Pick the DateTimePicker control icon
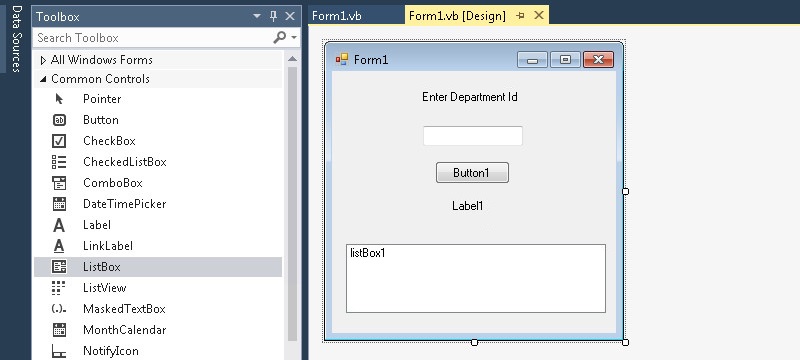Image resolution: width=800 pixels, height=360 pixels. [59, 203]
